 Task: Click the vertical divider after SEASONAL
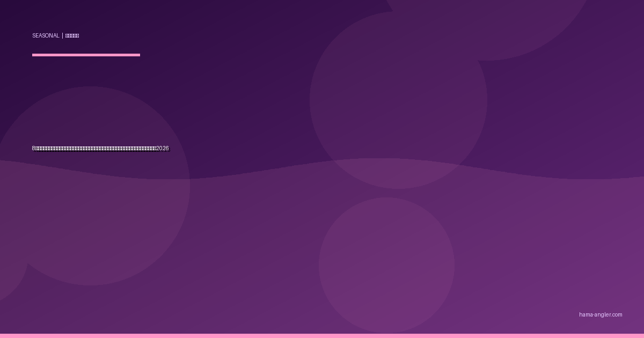click(62, 36)
